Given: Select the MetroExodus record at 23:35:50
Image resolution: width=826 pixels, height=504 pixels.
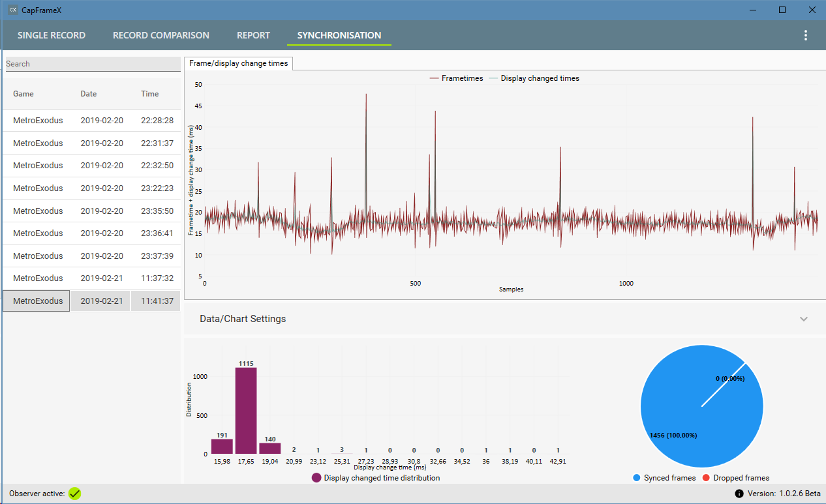Looking at the screenshot, I should [x=91, y=211].
